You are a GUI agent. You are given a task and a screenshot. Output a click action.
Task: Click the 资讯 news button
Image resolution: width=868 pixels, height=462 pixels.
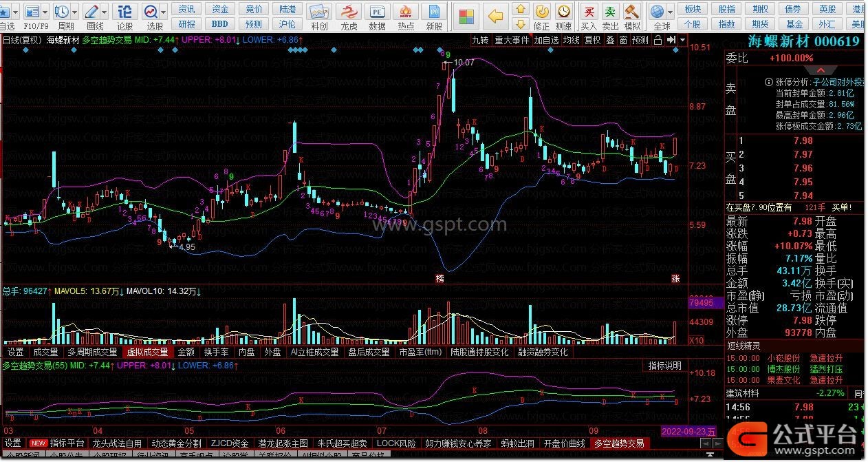186,9
